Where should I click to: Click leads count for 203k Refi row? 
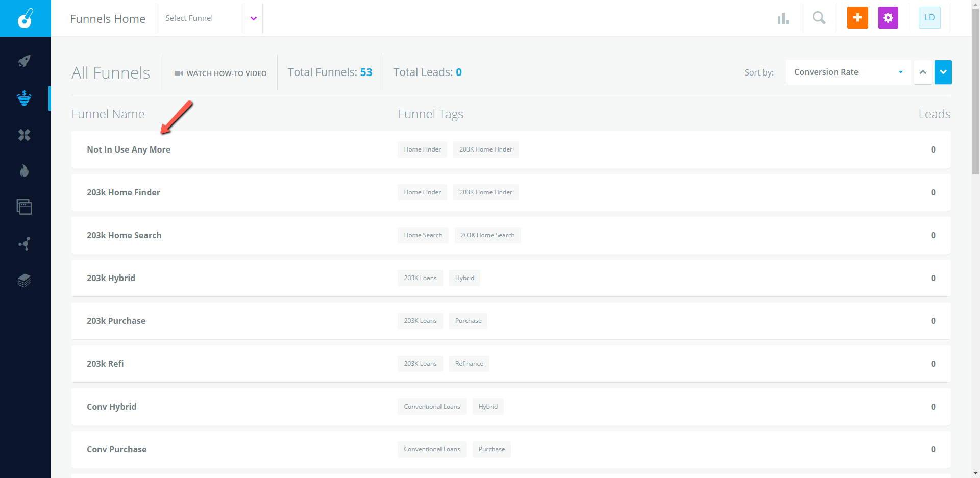[933, 364]
